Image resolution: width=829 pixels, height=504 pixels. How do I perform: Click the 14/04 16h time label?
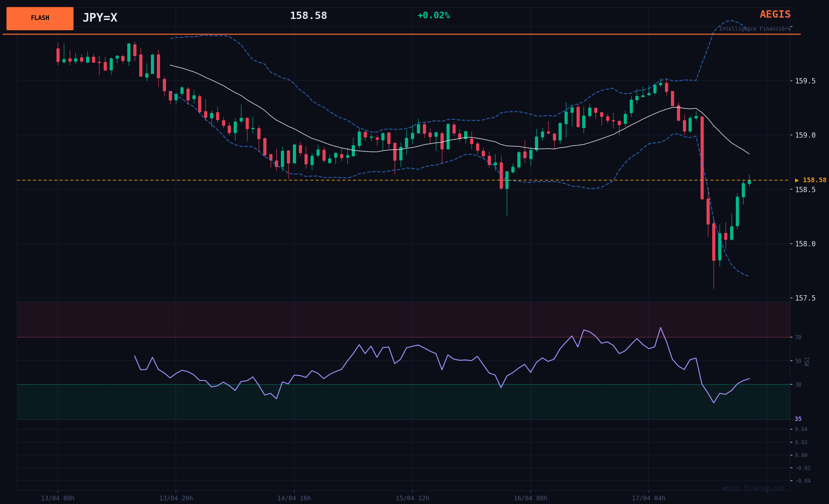click(x=294, y=498)
